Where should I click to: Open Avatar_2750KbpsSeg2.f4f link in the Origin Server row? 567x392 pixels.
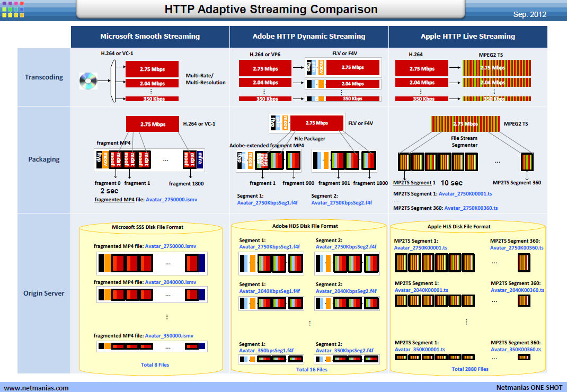(346, 247)
